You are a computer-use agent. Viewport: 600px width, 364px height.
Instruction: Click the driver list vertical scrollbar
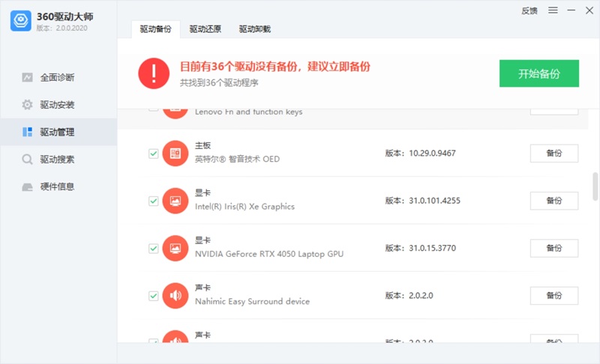click(x=595, y=186)
